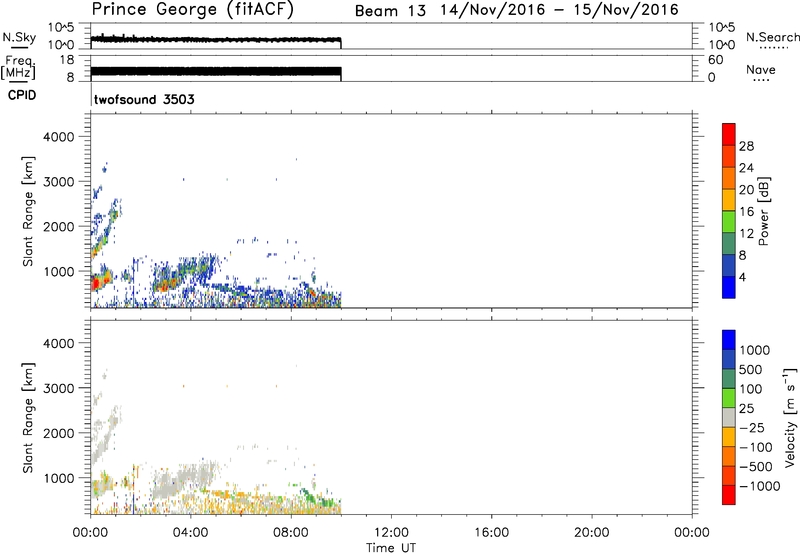Click the green 25–100 velocity colorbar segment

pos(729,398)
